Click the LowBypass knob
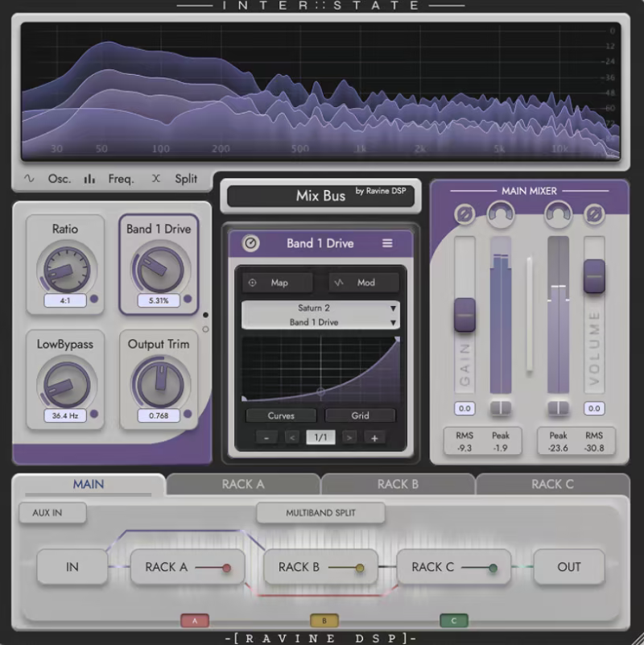Screen dimensions: 644x645 click(66, 385)
